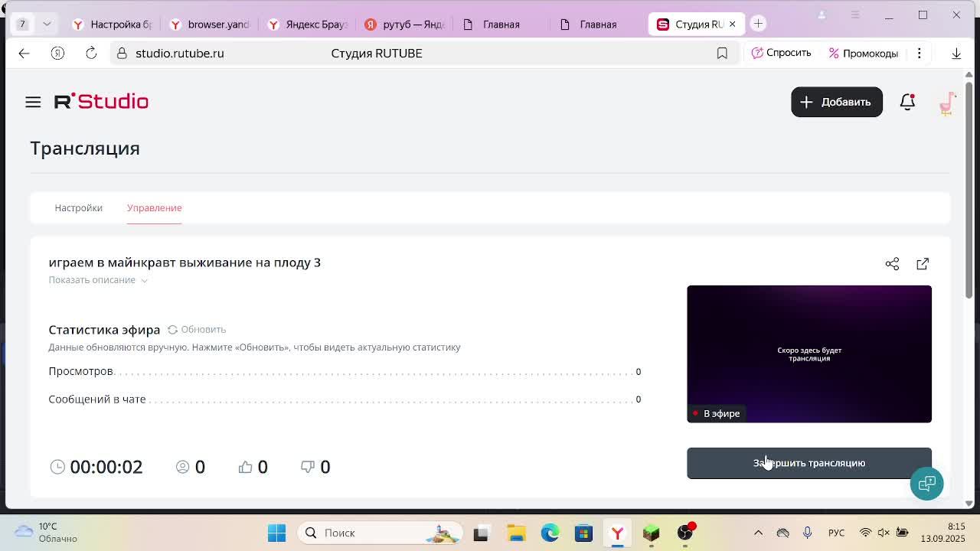This screenshot has height=551, width=980.
Task: Open the tab group counter 7
Action: (x=22, y=24)
